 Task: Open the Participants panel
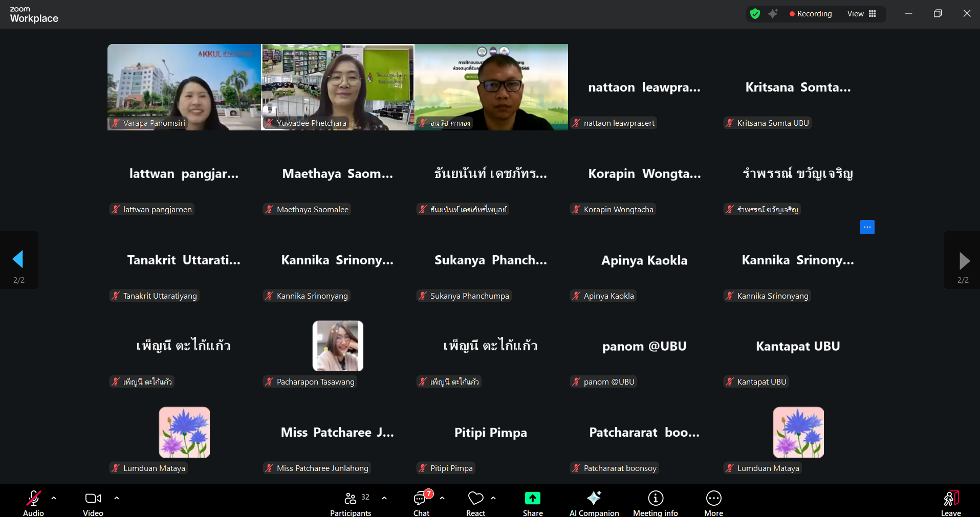tap(351, 503)
